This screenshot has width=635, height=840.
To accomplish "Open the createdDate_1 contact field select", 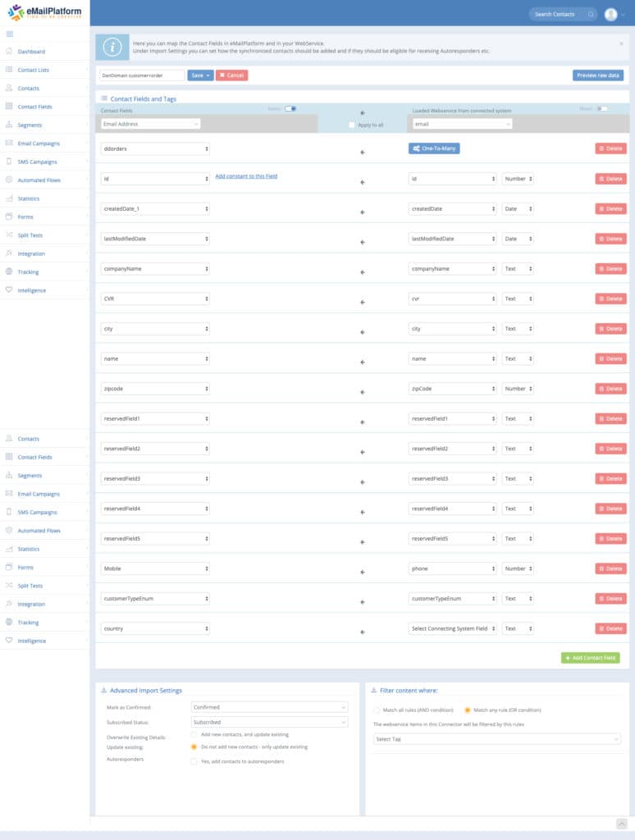I will [155, 209].
